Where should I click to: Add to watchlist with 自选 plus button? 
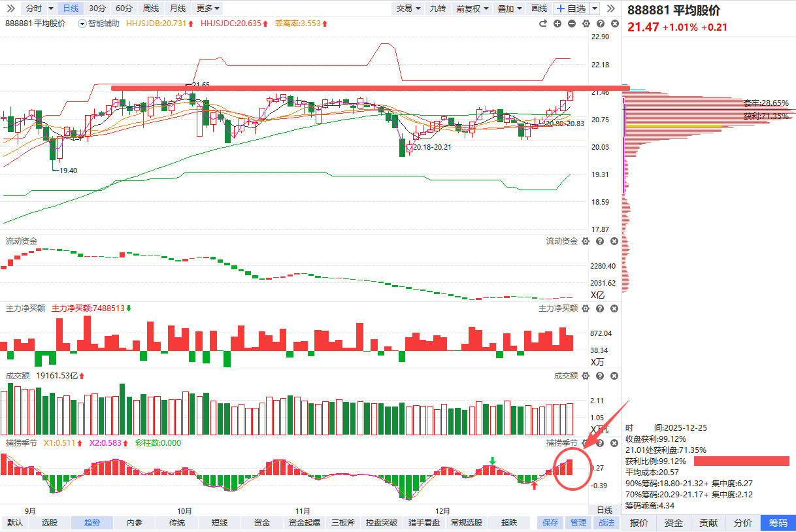click(571, 8)
